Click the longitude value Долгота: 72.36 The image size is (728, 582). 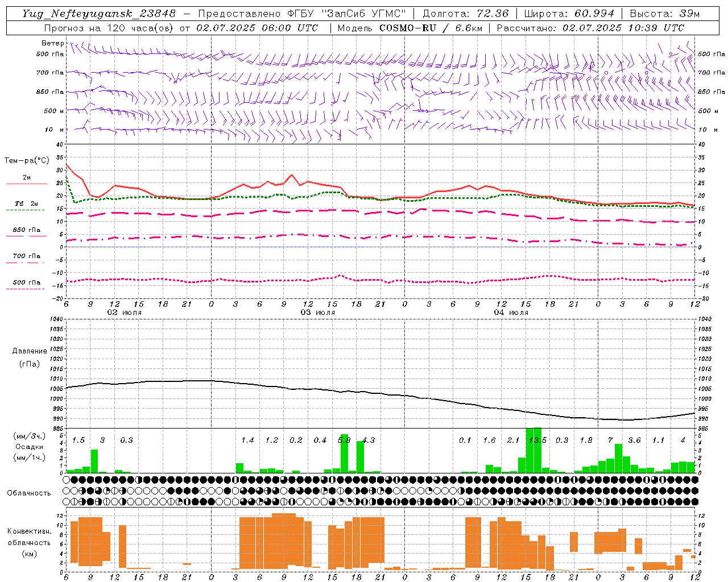pos(465,14)
